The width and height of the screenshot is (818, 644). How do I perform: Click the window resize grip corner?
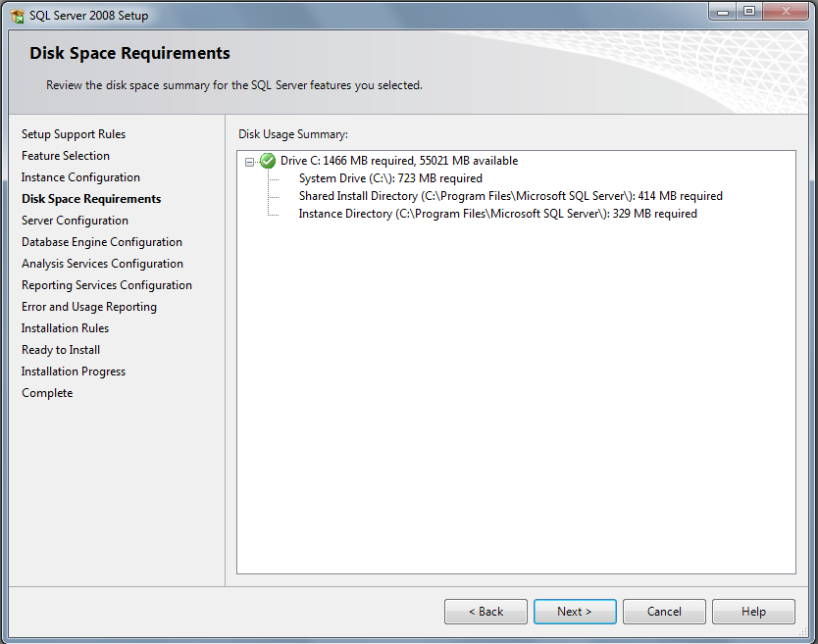(x=803, y=631)
